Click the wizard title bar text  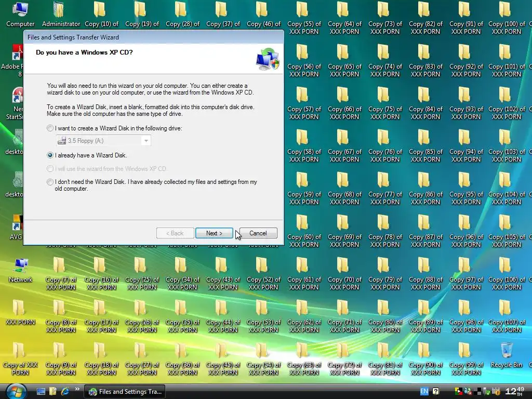point(73,37)
